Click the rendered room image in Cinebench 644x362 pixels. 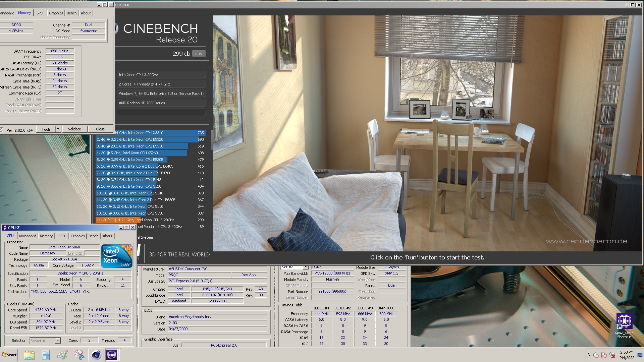[427, 133]
